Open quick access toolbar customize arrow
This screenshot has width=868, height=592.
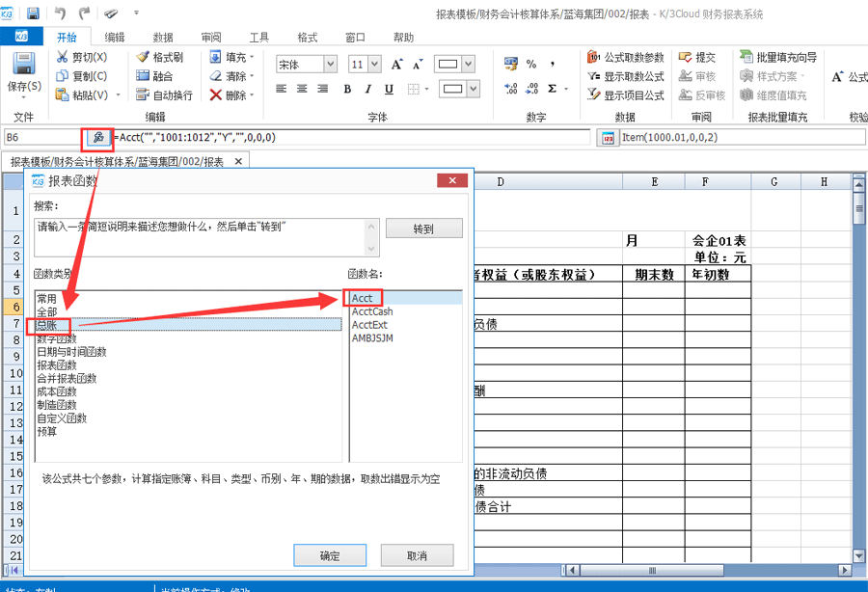(136, 13)
